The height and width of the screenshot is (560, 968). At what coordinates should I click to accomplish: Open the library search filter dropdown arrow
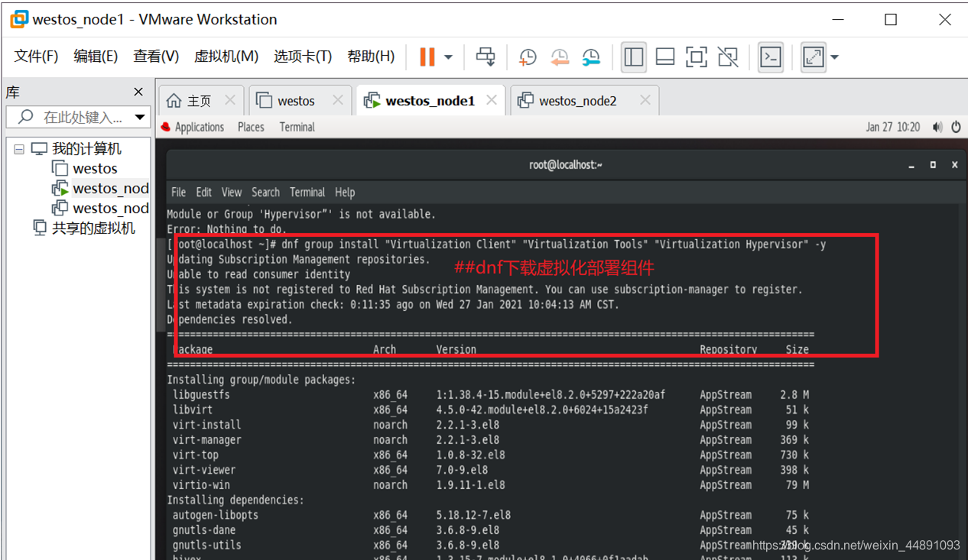point(140,117)
